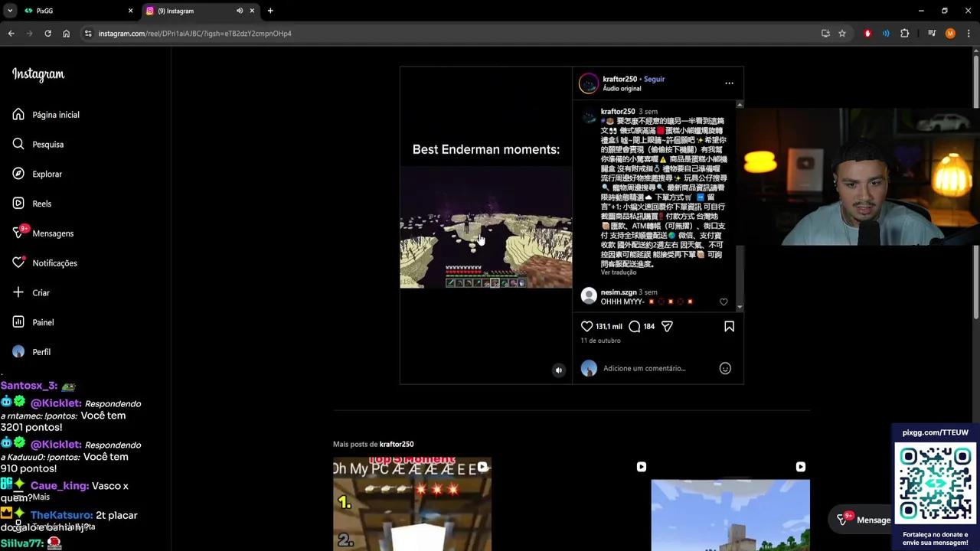Open the Minecraft sky reel thumbnail

click(730, 504)
